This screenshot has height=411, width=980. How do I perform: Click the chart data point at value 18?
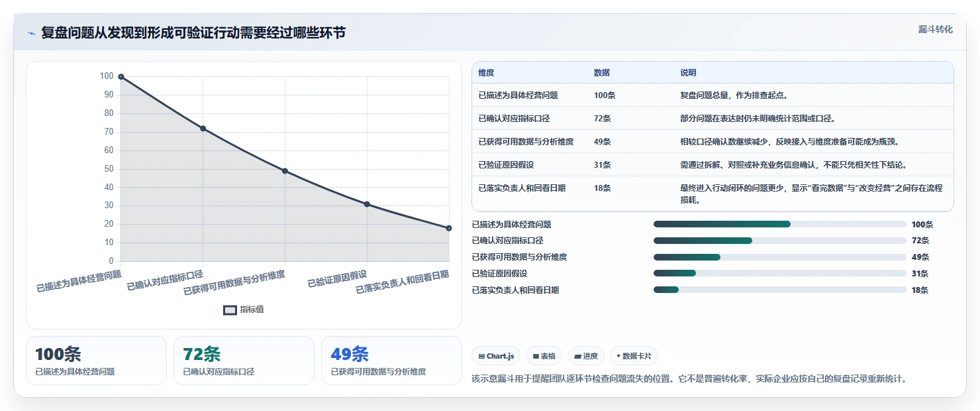(x=449, y=228)
